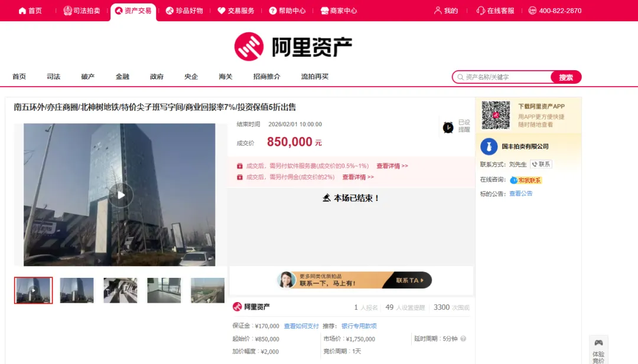Click the 本场已结束 hammer icon

pos(326,198)
